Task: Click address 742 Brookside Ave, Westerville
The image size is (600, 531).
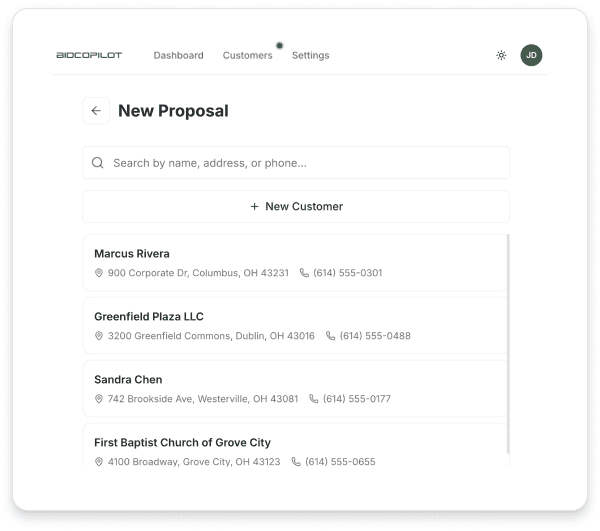Action: tap(203, 399)
